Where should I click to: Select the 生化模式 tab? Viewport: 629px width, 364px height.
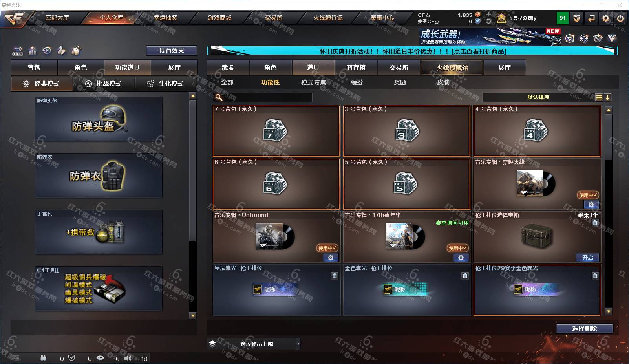point(166,84)
